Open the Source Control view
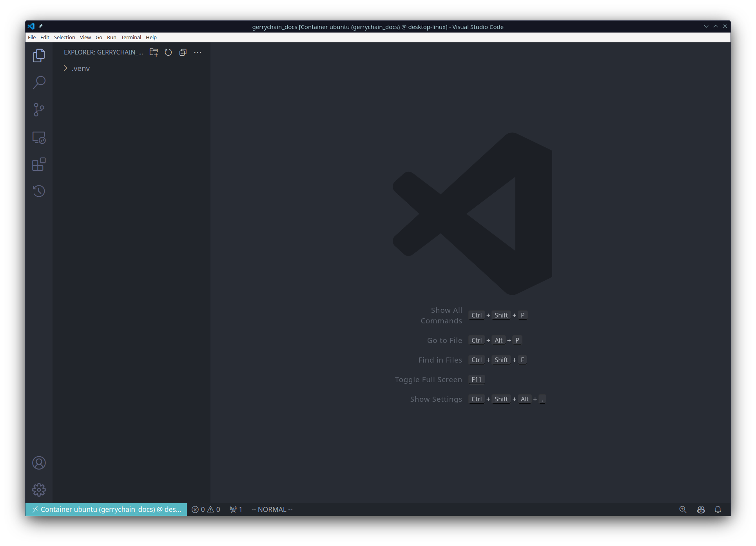Screen dimensions: 756x546 tap(38, 110)
